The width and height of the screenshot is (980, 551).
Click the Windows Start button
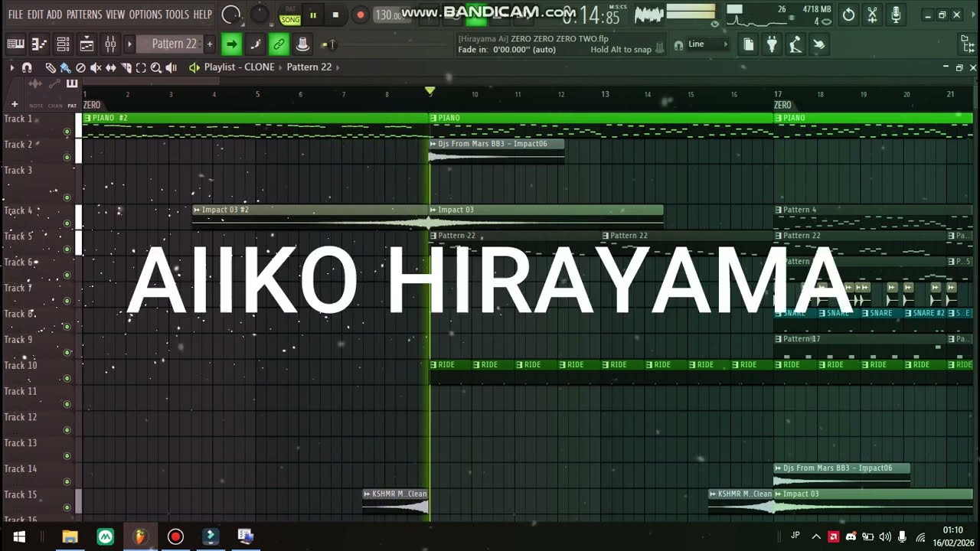(19, 536)
